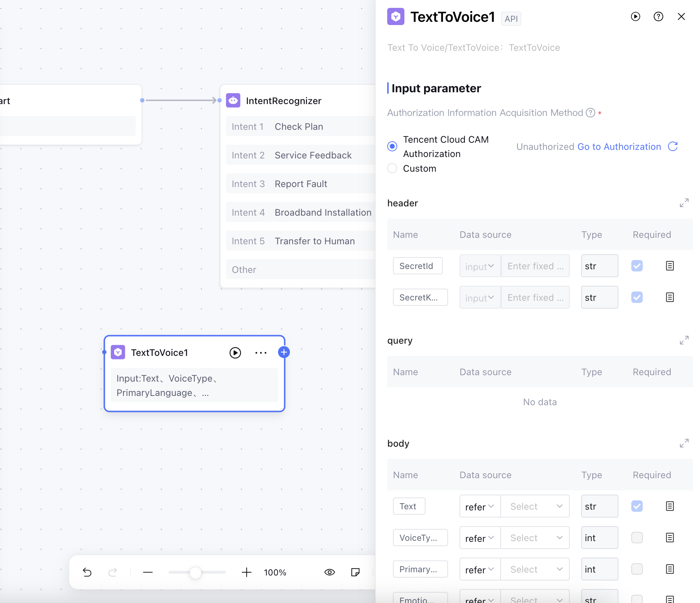700x603 pixels.
Task: Open PrimaryLanguage row Select variable dropdown
Action: tap(535, 569)
